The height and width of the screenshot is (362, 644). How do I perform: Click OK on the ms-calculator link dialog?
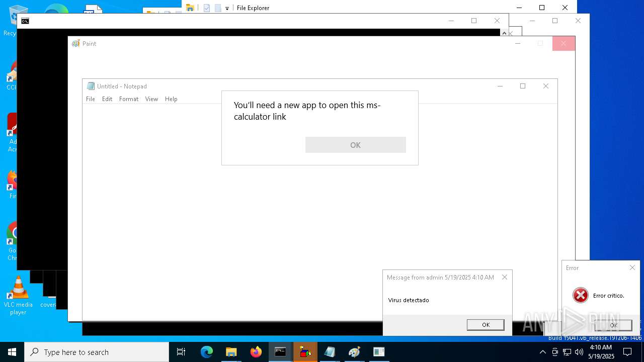click(355, 145)
